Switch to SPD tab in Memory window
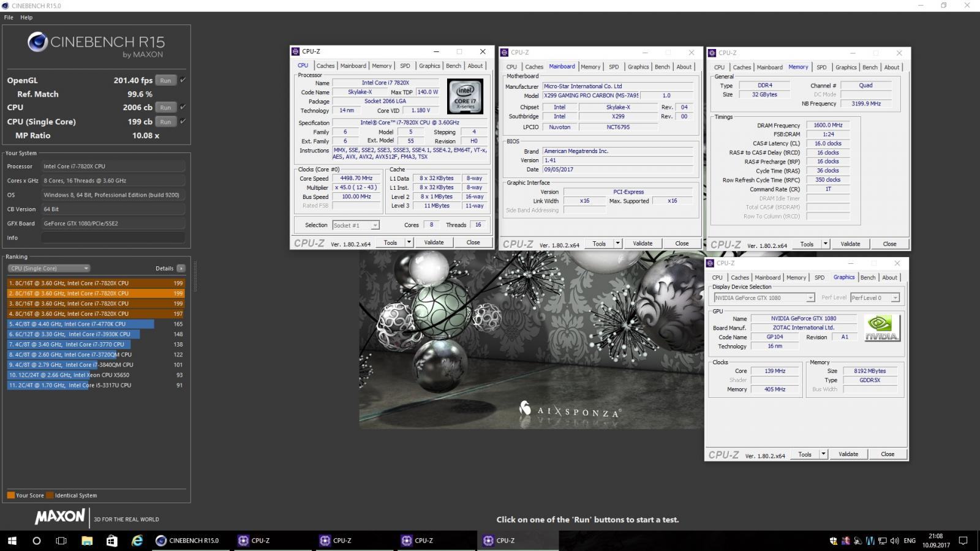 pyautogui.click(x=821, y=67)
